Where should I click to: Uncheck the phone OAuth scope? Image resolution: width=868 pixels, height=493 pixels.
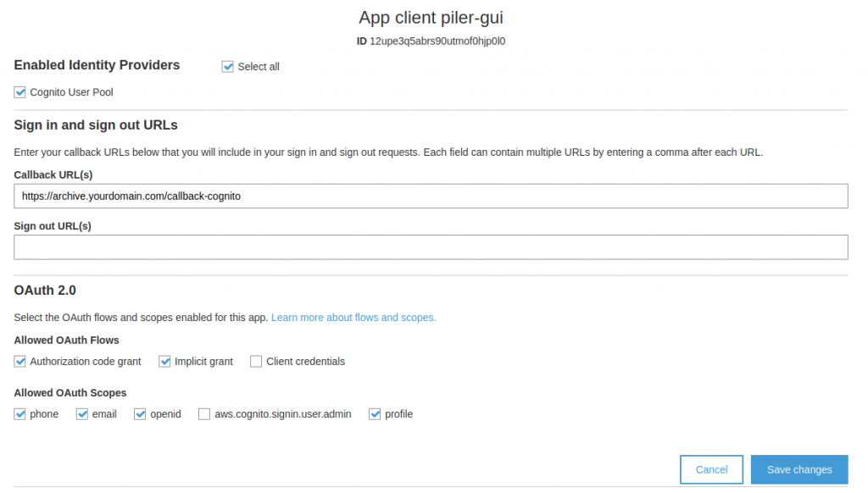20,414
